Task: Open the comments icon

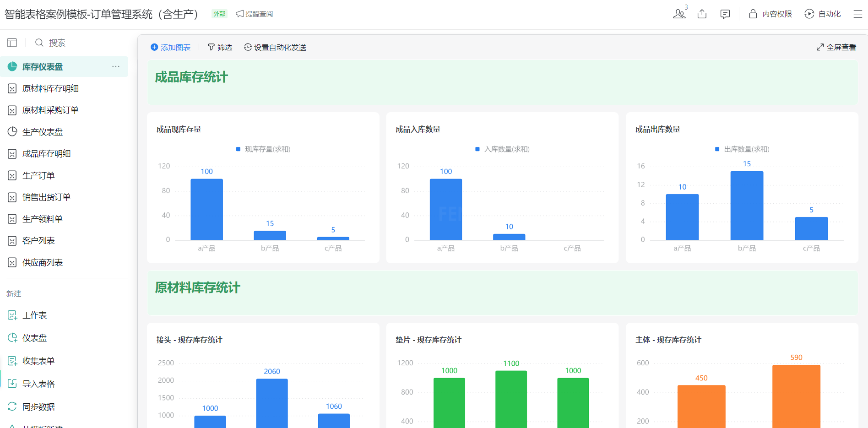Action: pos(725,14)
